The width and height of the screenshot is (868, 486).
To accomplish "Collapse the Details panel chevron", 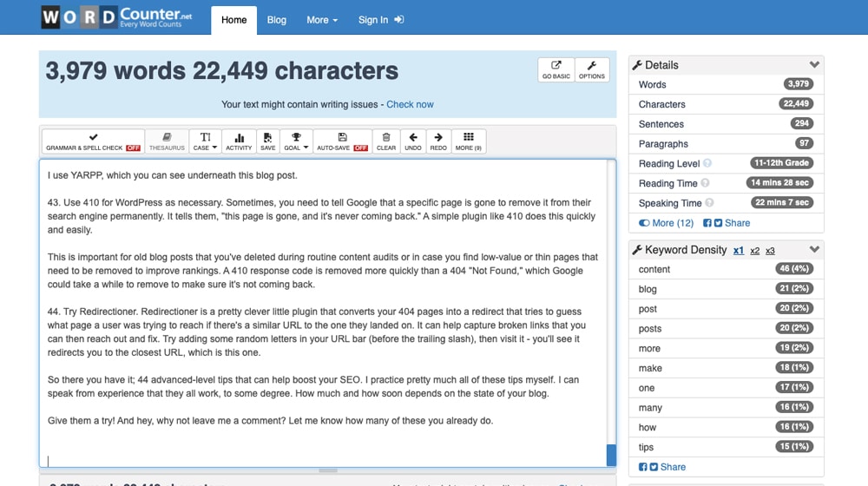I will [x=814, y=65].
